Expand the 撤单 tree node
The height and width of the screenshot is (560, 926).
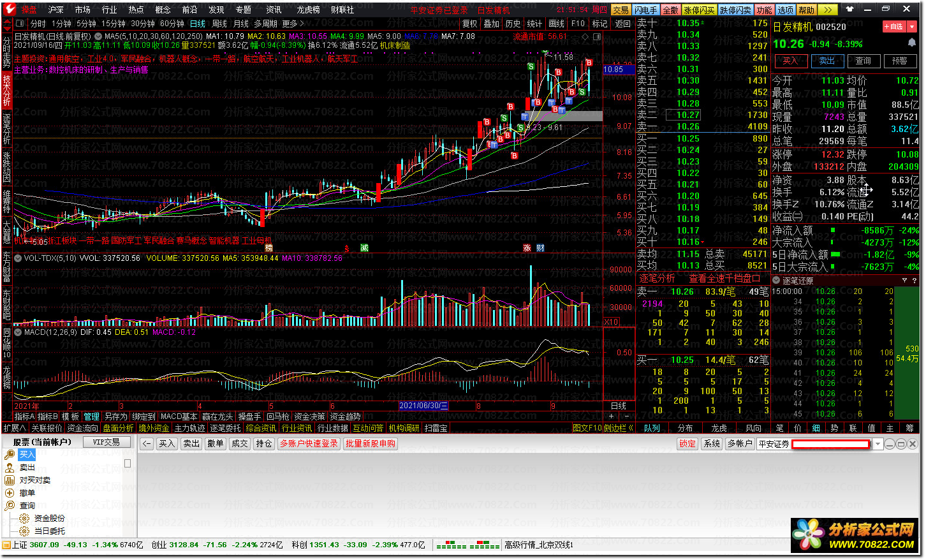9,493
